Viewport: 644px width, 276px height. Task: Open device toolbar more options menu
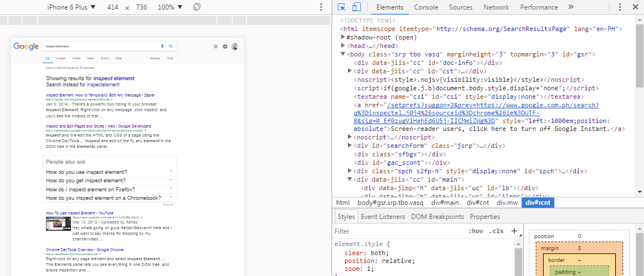pyautogui.click(x=321, y=7)
